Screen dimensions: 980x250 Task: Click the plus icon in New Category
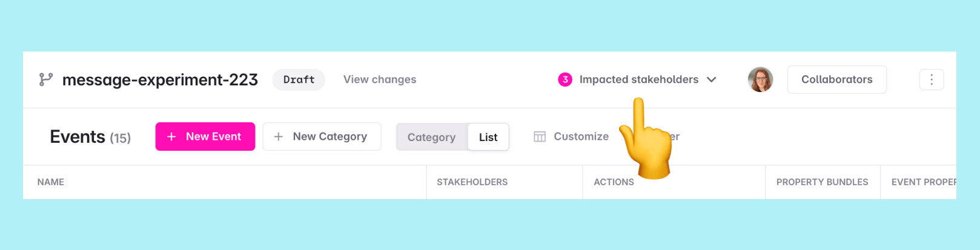[x=279, y=137]
